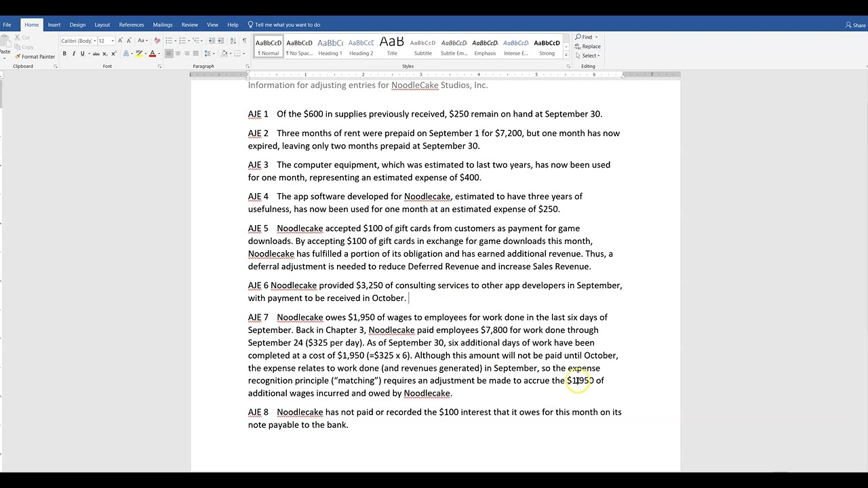
Task: Increase paragraph indent
Action: tap(221, 41)
